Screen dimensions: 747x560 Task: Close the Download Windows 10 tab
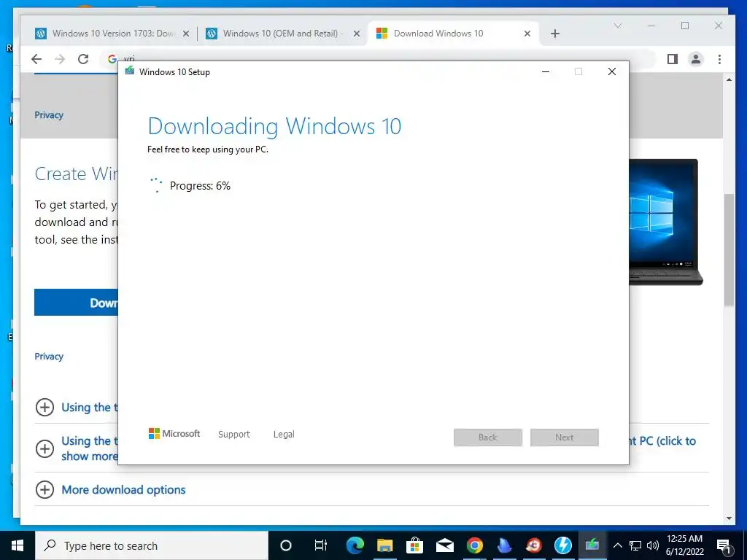point(527,34)
